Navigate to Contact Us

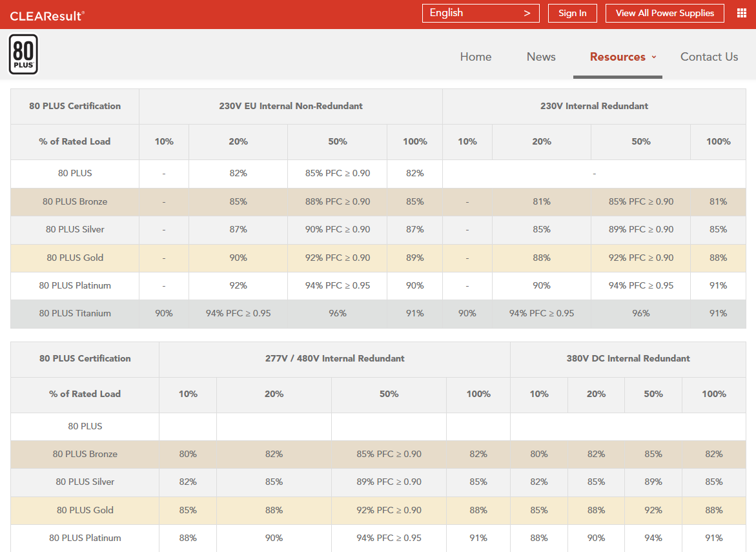tap(709, 57)
